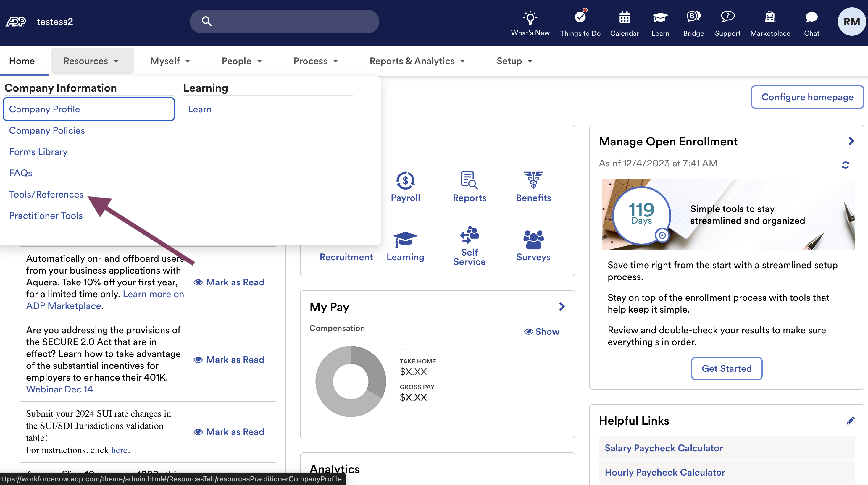Mark the SUI rate announcement as read

click(x=229, y=432)
